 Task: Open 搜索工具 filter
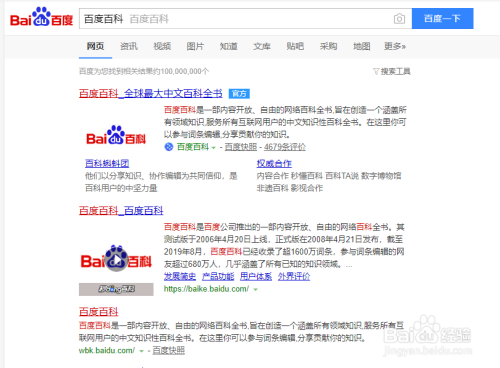(x=392, y=71)
